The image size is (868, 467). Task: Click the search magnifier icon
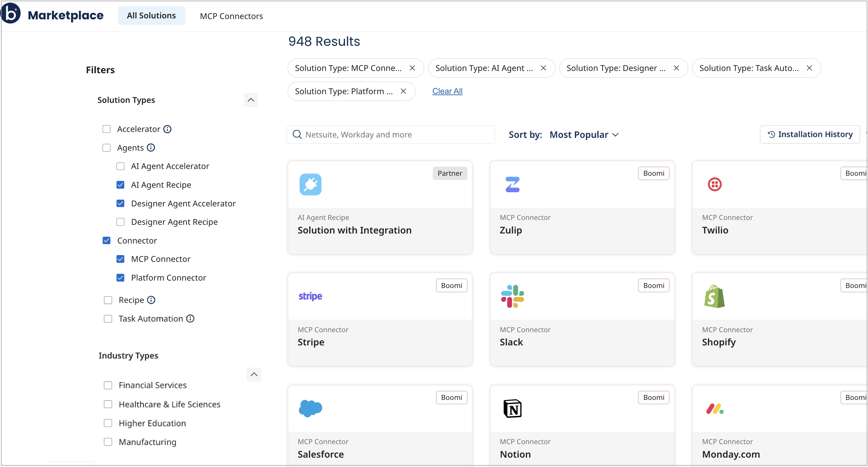point(297,135)
